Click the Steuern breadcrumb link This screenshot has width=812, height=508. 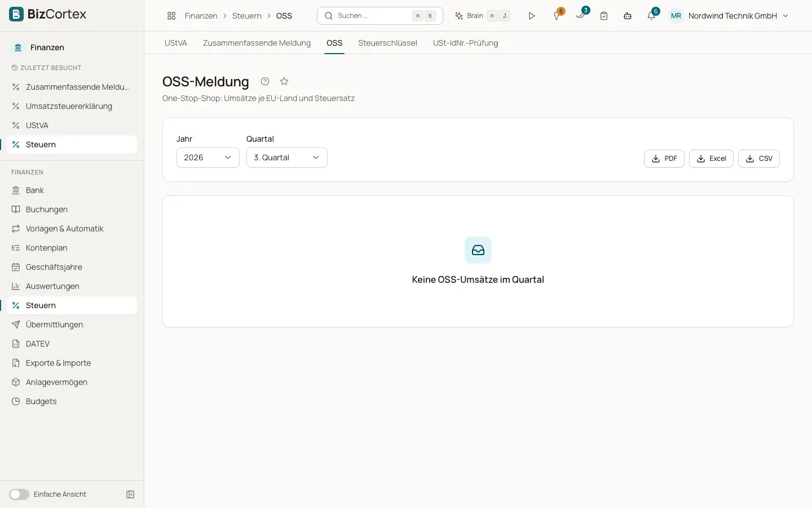pos(247,16)
